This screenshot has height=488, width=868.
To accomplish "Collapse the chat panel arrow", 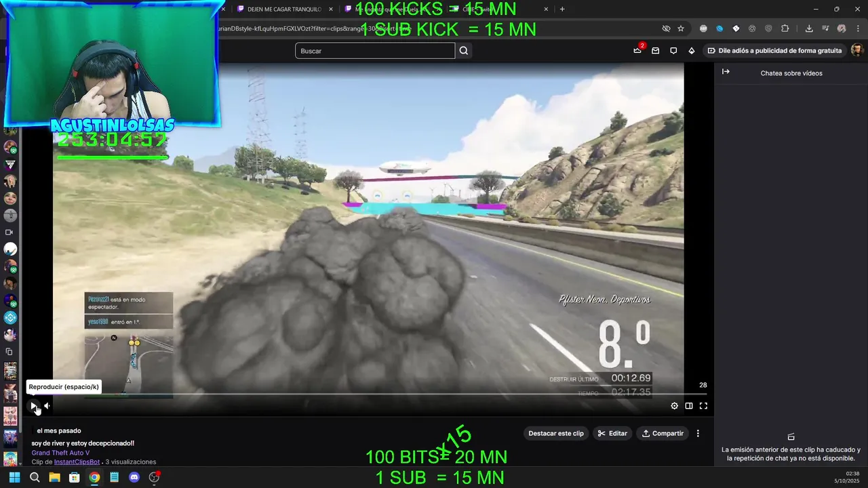I will [726, 72].
